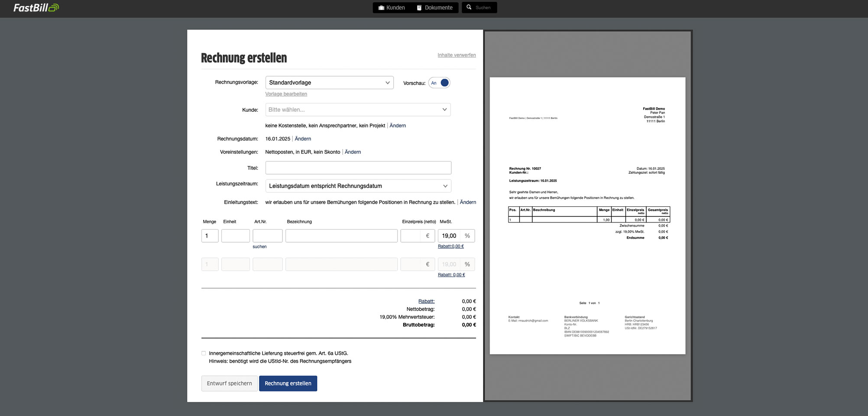The width and height of the screenshot is (868, 416).
Task: Click the Bruttobetrag total label
Action: 418,325
